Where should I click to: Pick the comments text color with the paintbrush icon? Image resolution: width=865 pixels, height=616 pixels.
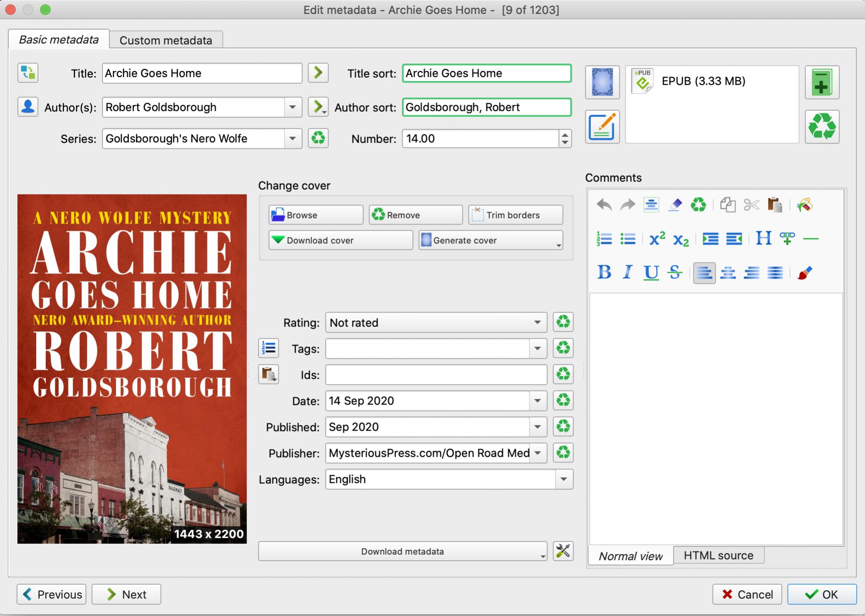(804, 272)
